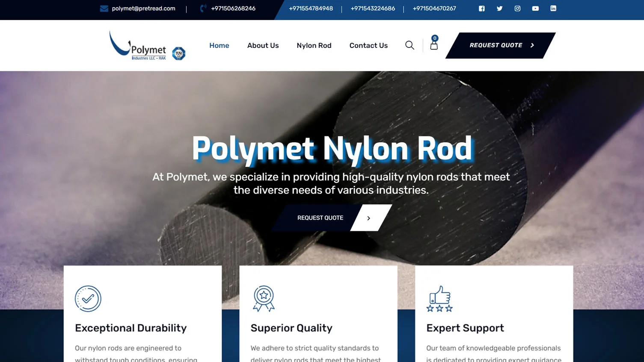Click the phone handset icon
644x362 pixels.
(x=203, y=8)
